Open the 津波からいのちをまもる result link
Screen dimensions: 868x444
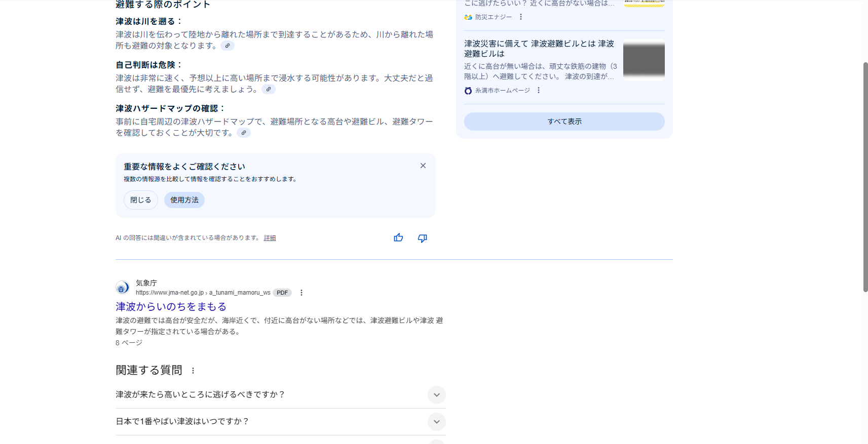tap(171, 307)
